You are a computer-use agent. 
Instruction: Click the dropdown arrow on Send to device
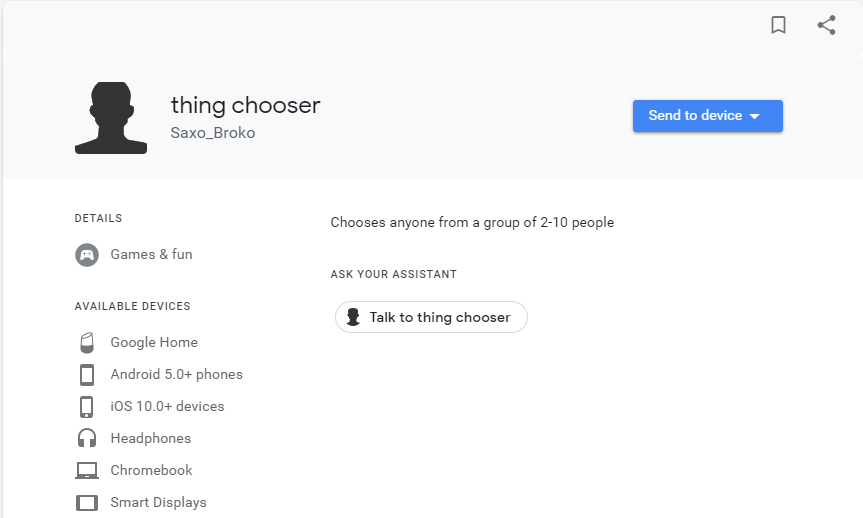tap(755, 117)
